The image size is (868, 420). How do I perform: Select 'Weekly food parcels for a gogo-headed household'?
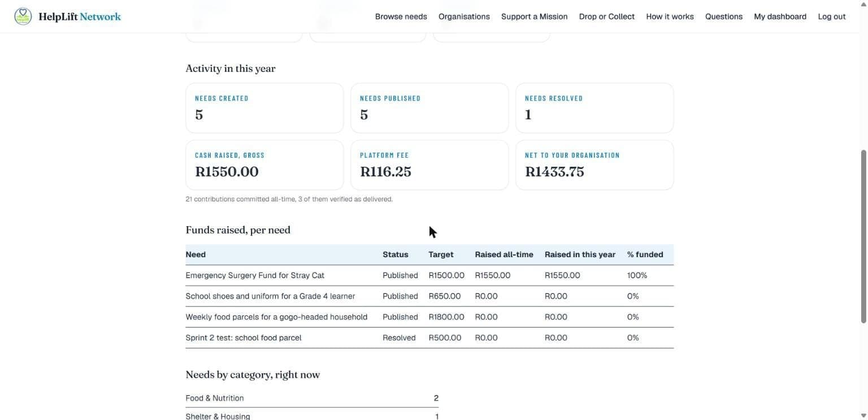click(276, 317)
